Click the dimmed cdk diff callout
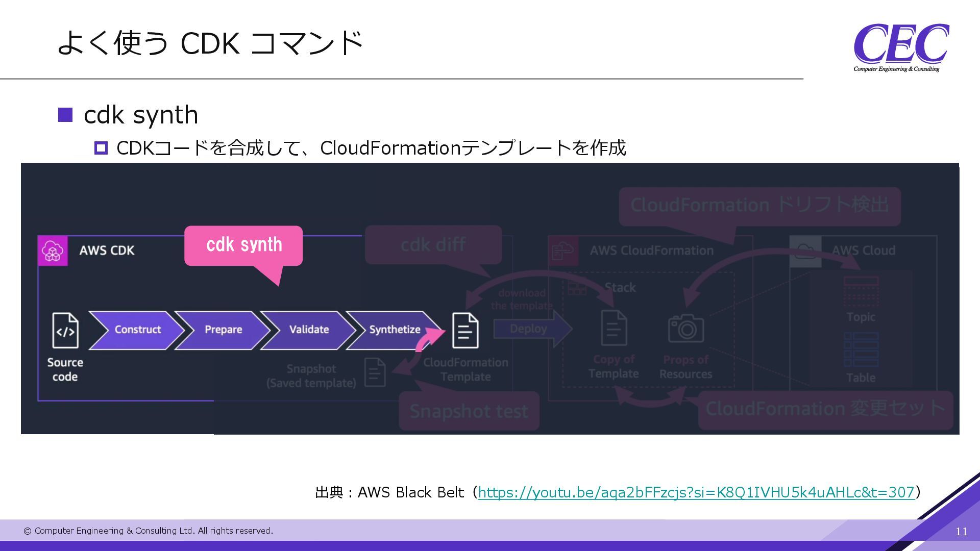Viewport: 980px width, 551px height. pos(433,245)
